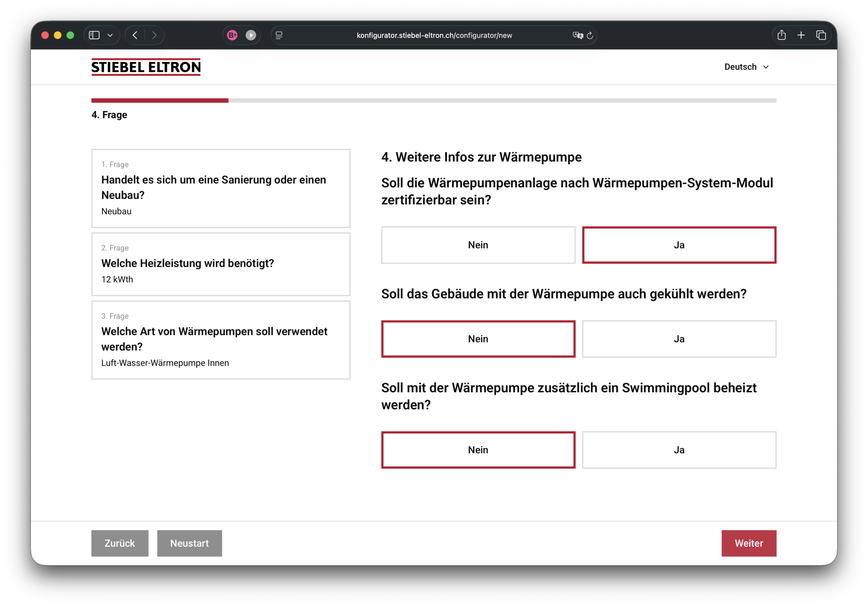Open the reader view icon in address bar
The image size is (868, 606).
[279, 35]
